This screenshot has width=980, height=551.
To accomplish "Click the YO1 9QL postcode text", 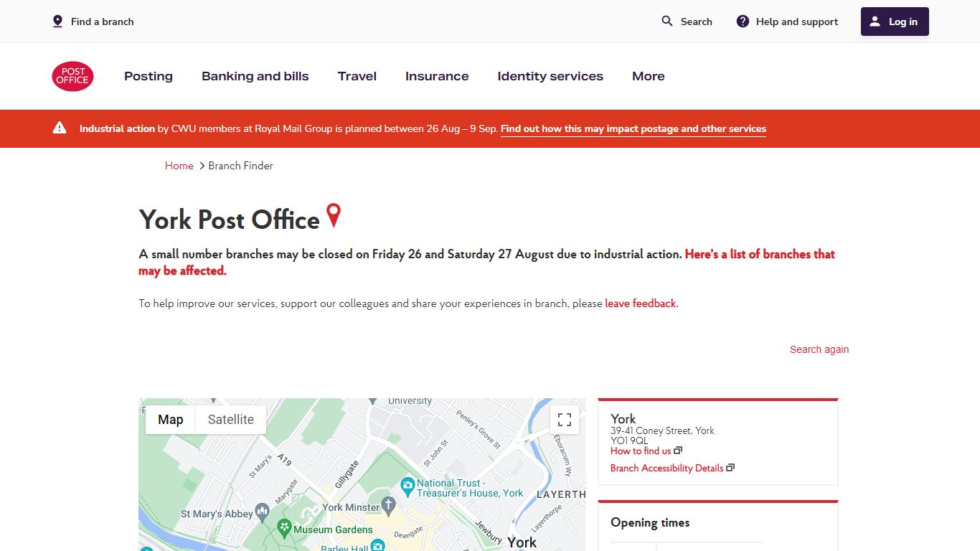I will [629, 441].
